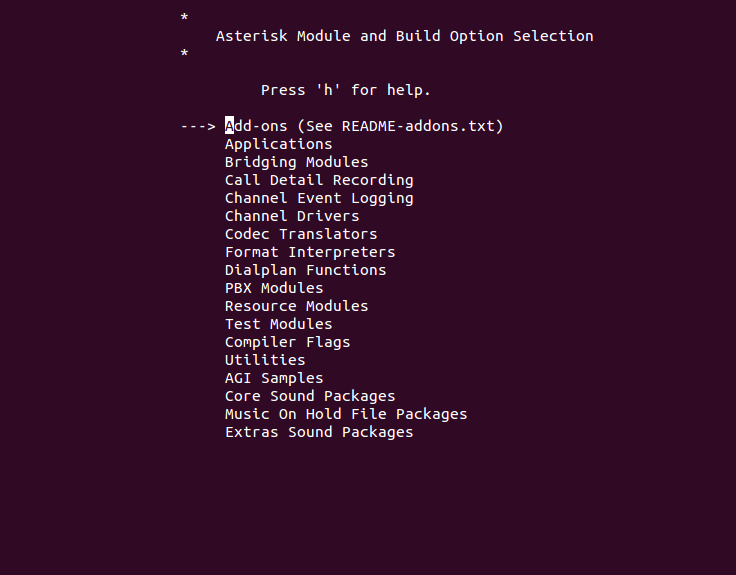Select Channel Event Logging entry
The image size is (736, 575).
coord(319,198)
